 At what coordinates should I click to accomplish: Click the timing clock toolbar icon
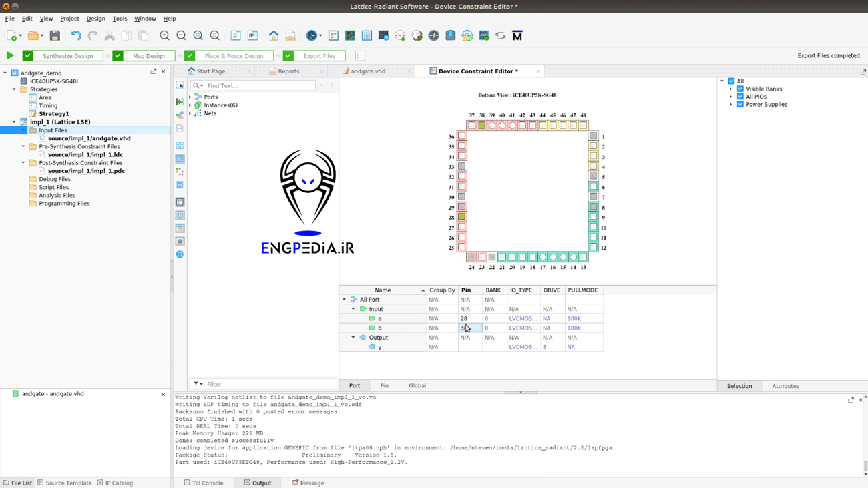311,35
